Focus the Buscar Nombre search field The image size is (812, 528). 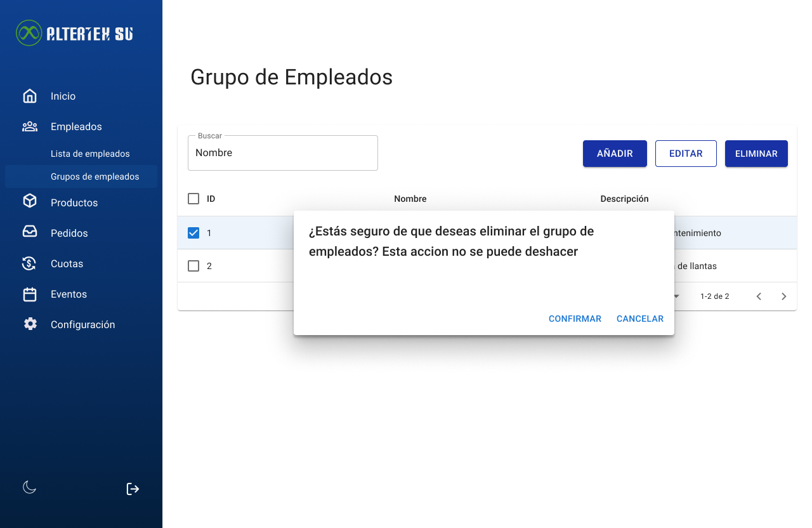point(283,153)
